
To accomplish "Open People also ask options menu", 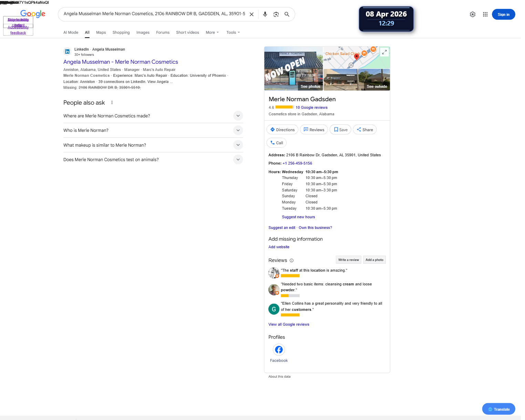I will coord(112,103).
